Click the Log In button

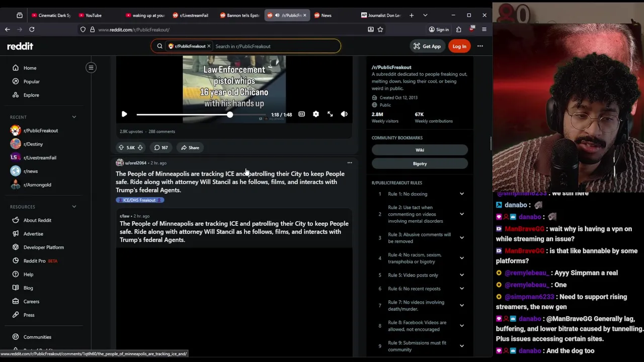459,46
